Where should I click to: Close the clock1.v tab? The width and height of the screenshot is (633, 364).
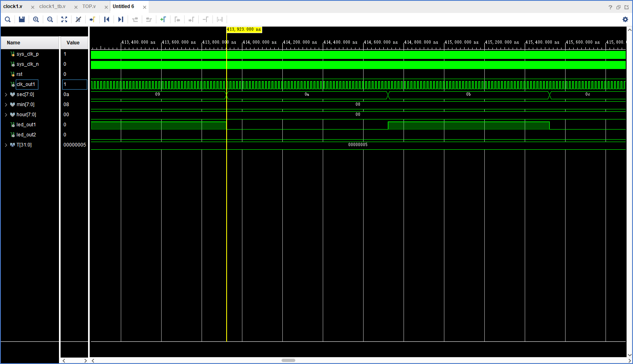pos(33,7)
